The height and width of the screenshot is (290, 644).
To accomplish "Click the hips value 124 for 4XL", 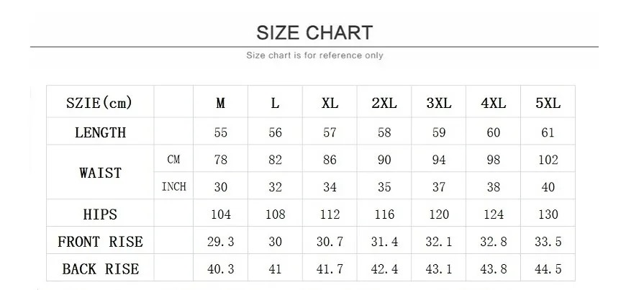I will click(x=493, y=214).
